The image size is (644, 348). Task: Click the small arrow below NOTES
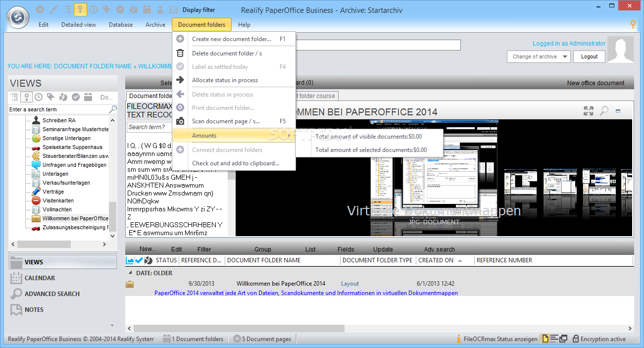112,325
